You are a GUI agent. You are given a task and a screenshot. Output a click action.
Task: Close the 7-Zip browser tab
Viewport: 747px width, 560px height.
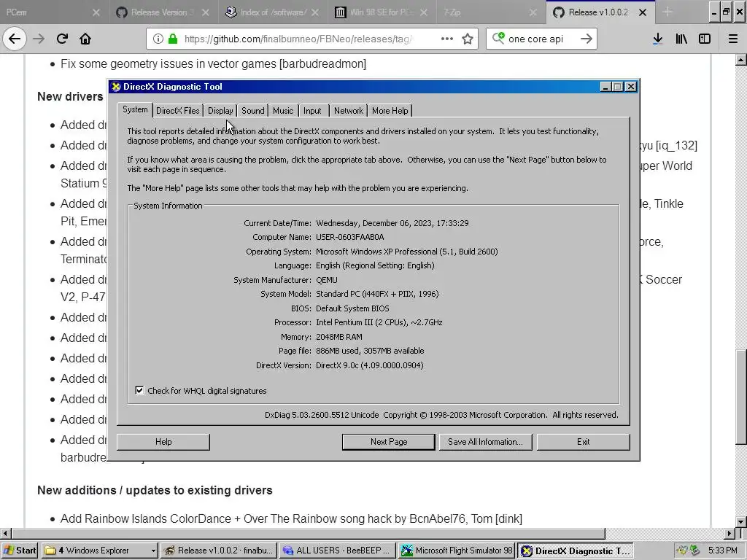pyautogui.click(x=533, y=12)
